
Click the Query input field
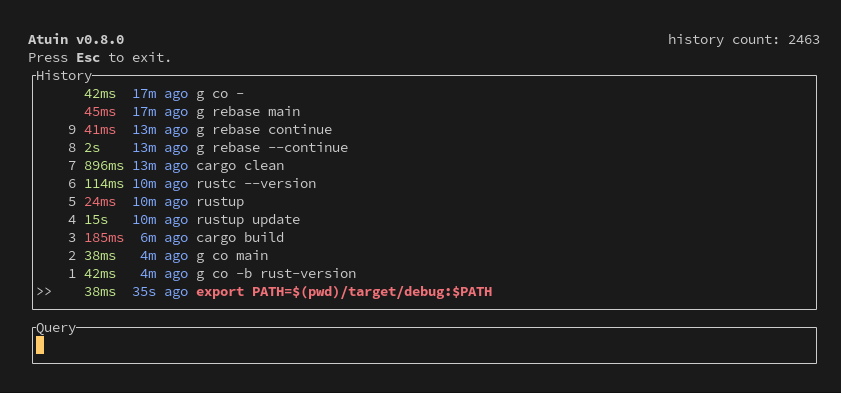424,345
